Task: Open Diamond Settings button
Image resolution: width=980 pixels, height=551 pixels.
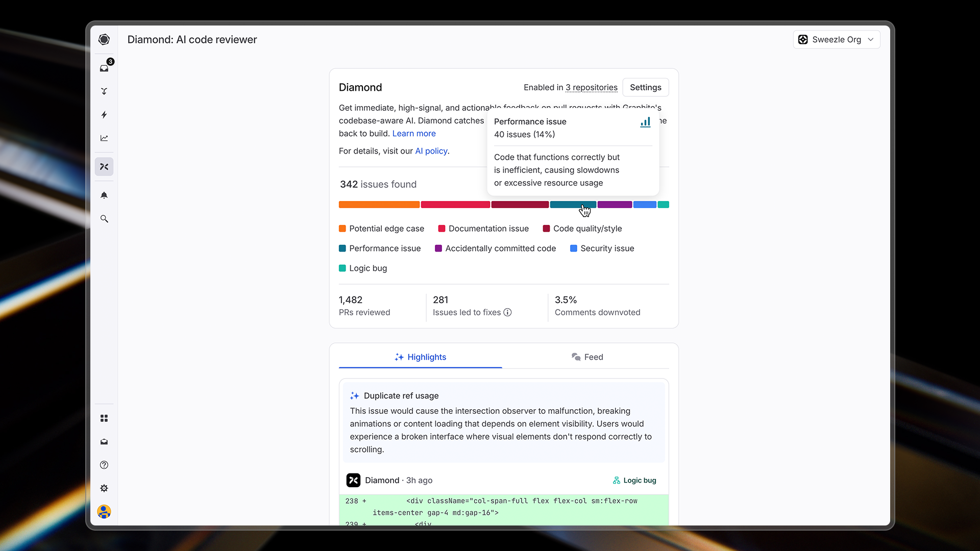Action: (646, 87)
